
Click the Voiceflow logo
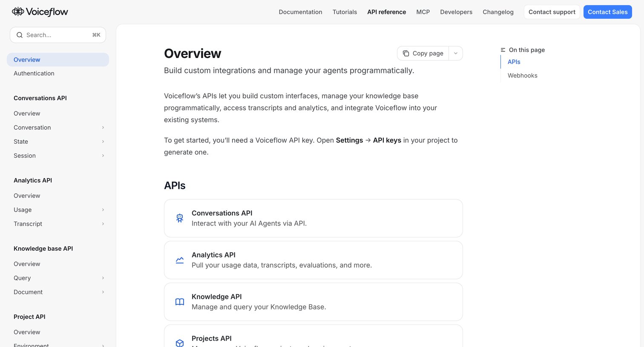tap(40, 12)
